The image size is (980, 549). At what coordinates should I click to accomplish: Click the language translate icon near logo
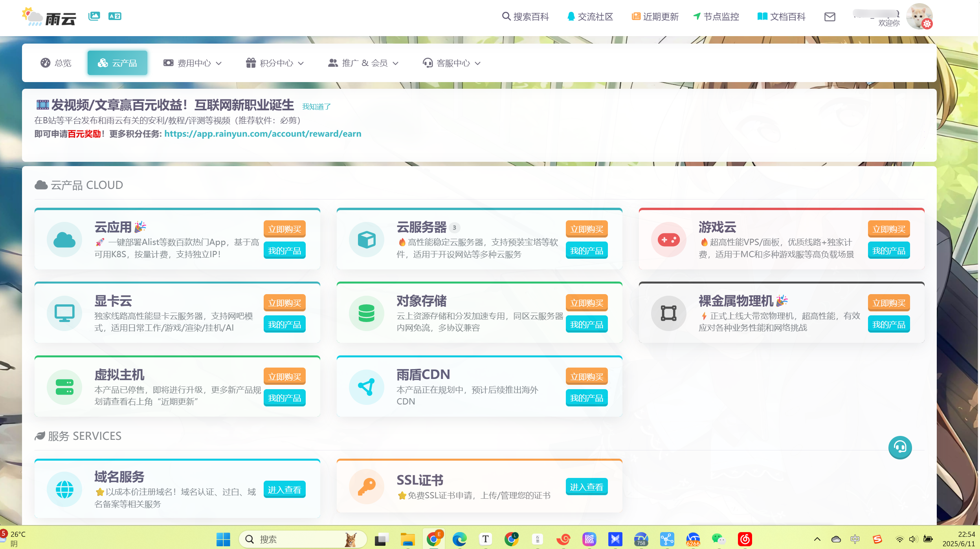pos(115,16)
